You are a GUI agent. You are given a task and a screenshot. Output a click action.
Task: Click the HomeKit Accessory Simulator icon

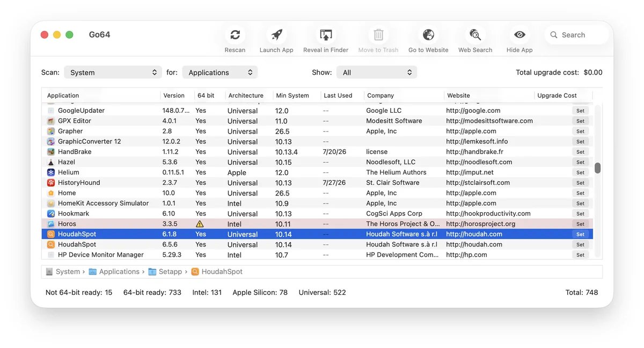pos(51,204)
